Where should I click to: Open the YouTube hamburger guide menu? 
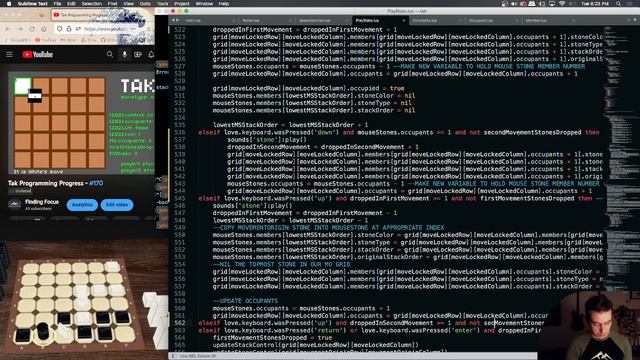tap(9, 54)
